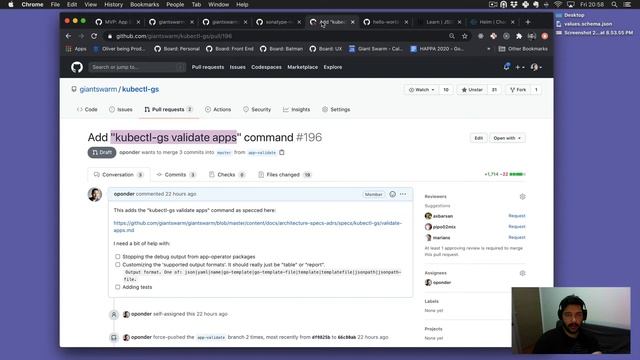
Task: Open 'Board: Batman' bookmark
Action: (x=282, y=49)
